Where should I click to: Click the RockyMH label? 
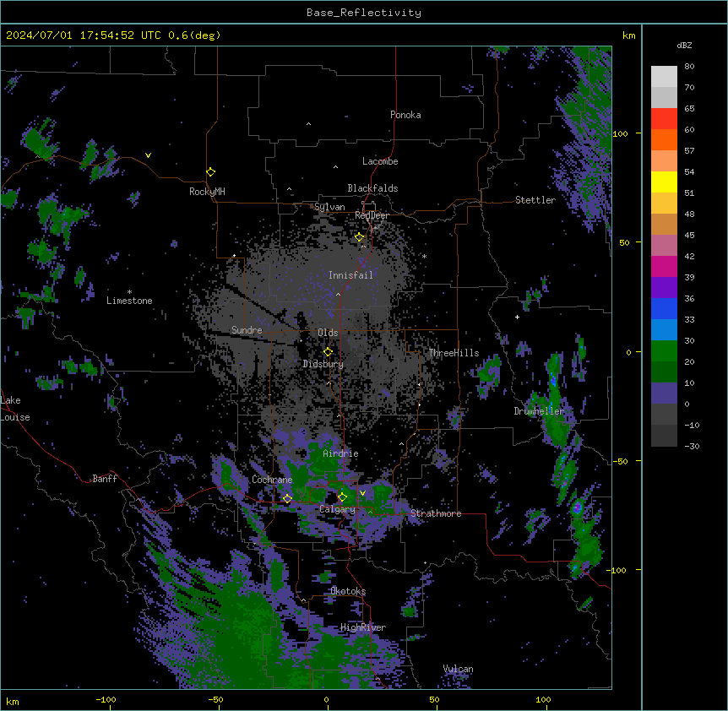207,192
